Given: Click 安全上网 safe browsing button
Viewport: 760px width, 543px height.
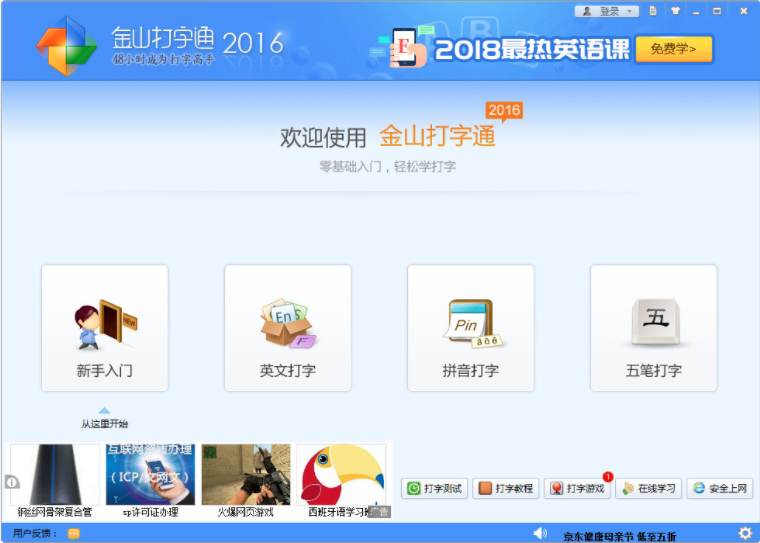Looking at the screenshot, I should 719,489.
